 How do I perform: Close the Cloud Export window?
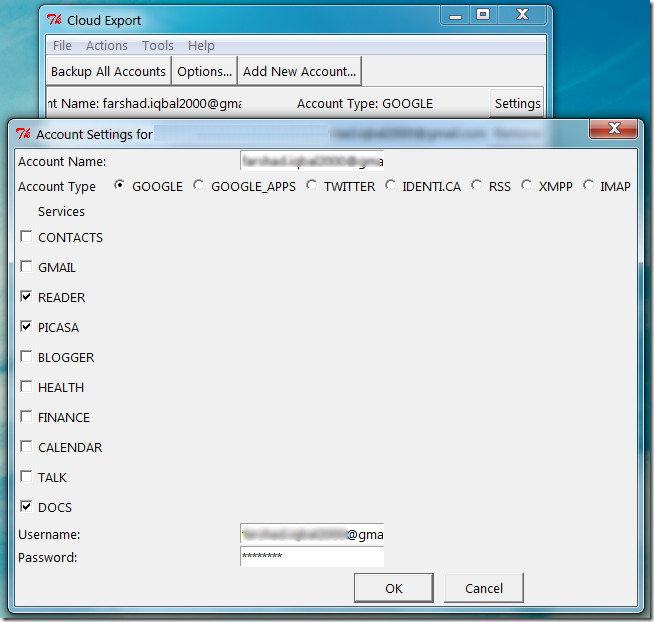click(x=522, y=15)
